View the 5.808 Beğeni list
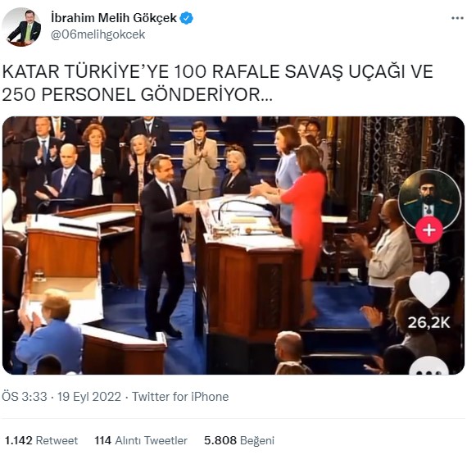 (239, 440)
